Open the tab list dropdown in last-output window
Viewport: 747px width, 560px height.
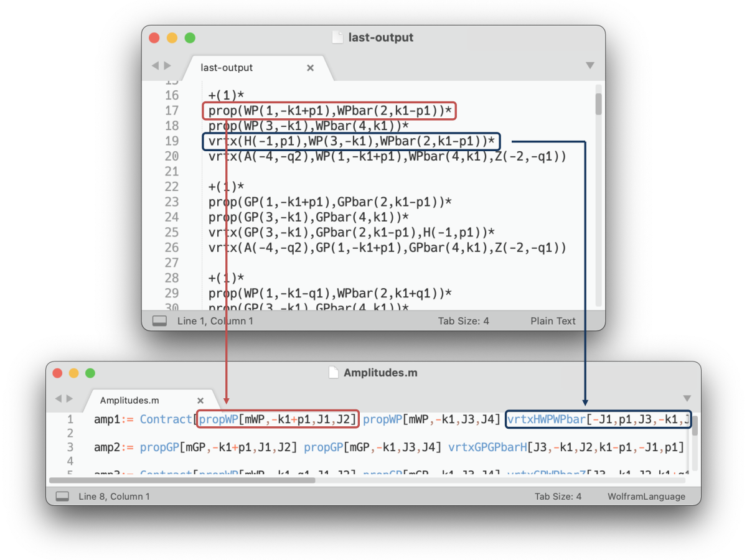[x=590, y=65]
